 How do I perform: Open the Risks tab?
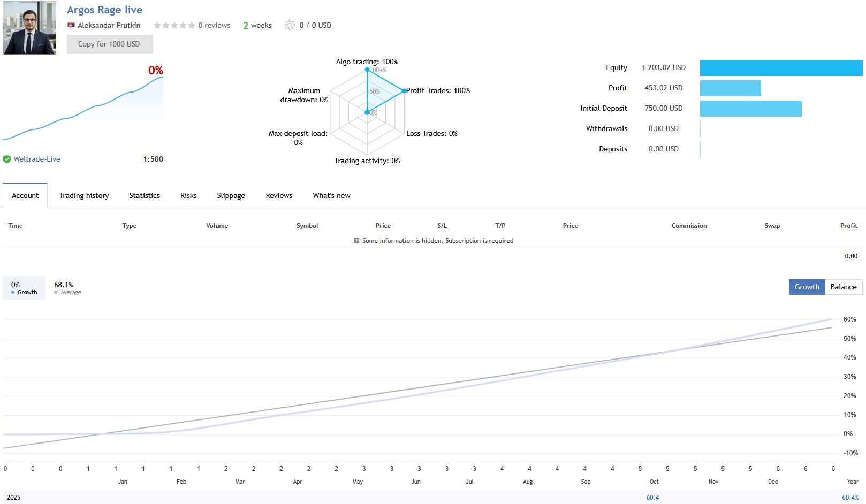click(x=188, y=195)
